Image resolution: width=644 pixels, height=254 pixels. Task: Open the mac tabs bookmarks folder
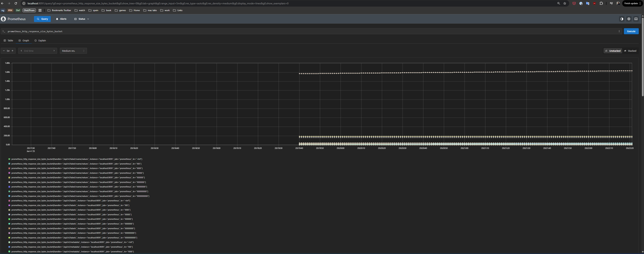coord(150,10)
